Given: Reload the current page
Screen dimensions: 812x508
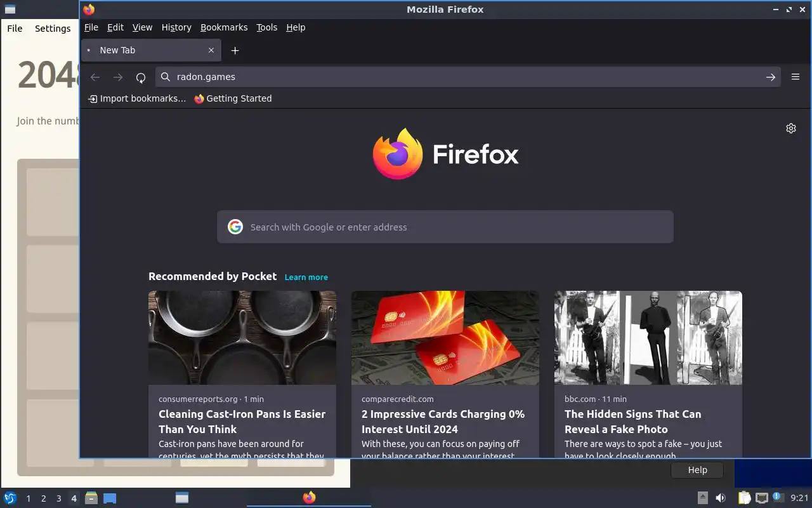Looking at the screenshot, I should pyautogui.click(x=141, y=77).
